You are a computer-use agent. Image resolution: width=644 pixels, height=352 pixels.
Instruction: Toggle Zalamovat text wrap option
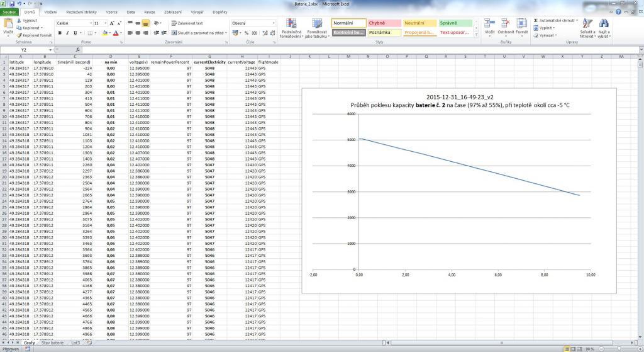(187, 23)
